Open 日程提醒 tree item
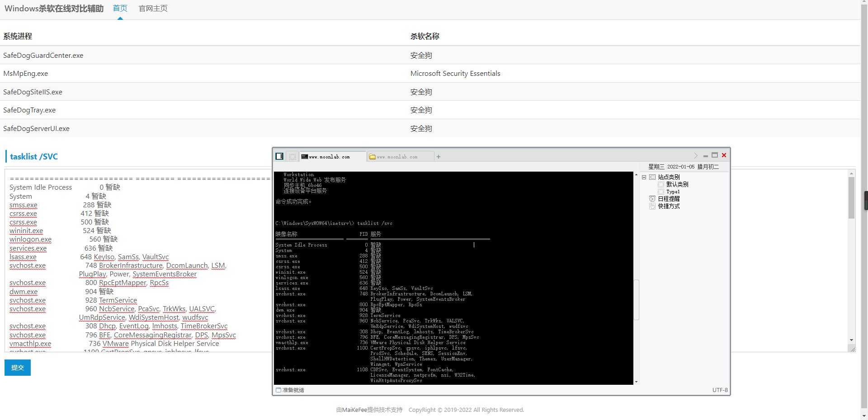Image resolution: width=868 pixels, height=420 pixels. tap(669, 199)
